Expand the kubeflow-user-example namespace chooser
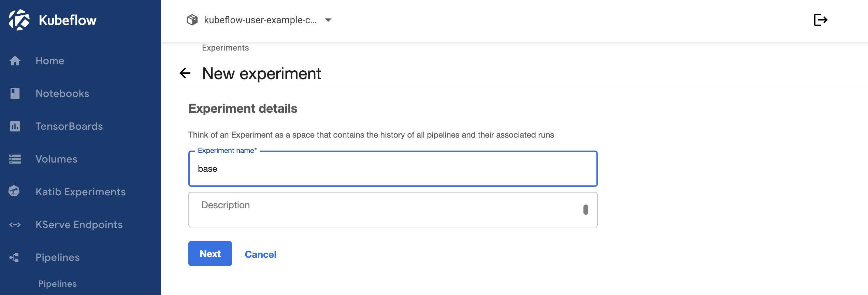Viewport: 868px width, 295px height. click(328, 20)
